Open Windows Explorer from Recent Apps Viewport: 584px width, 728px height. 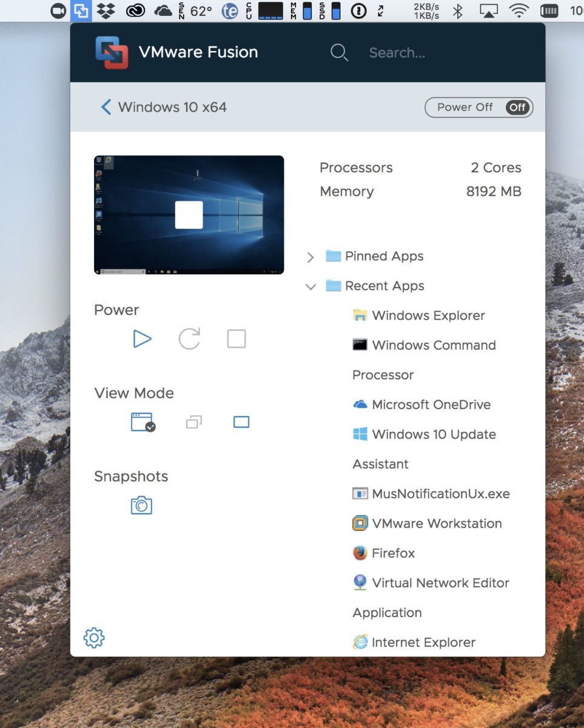(x=429, y=315)
